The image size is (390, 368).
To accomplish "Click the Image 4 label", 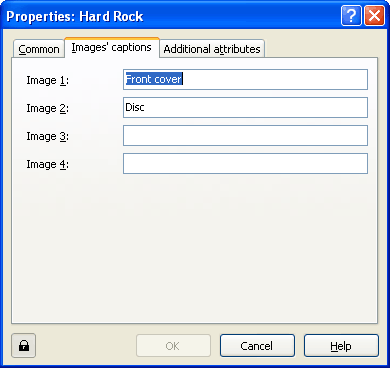I will coord(47,164).
